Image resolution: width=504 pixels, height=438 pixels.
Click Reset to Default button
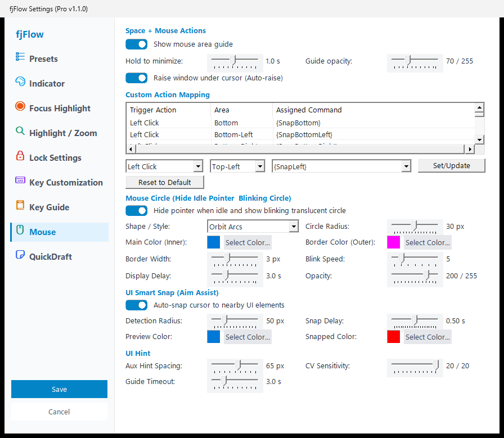165,182
